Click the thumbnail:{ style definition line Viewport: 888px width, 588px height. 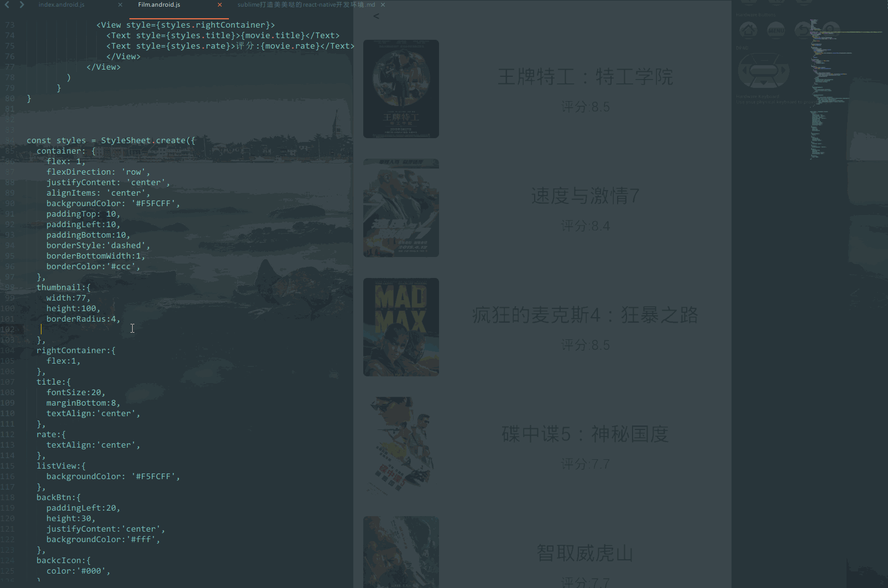pyautogui.click(x=64, y=287)
